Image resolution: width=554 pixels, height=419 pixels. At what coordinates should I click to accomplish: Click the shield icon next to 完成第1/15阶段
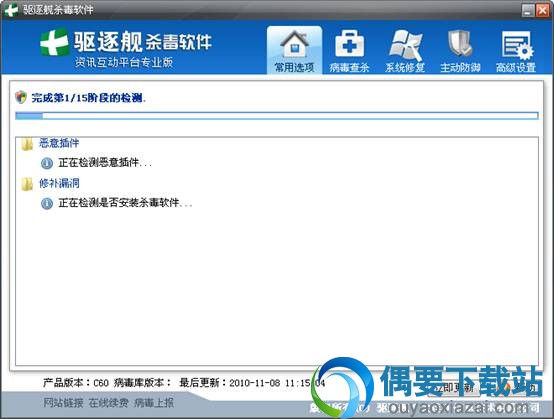[21, 97]
